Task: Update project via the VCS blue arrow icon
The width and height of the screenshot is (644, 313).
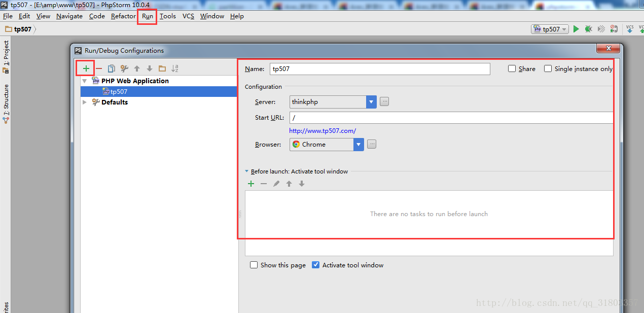Action: pos(630,29)
